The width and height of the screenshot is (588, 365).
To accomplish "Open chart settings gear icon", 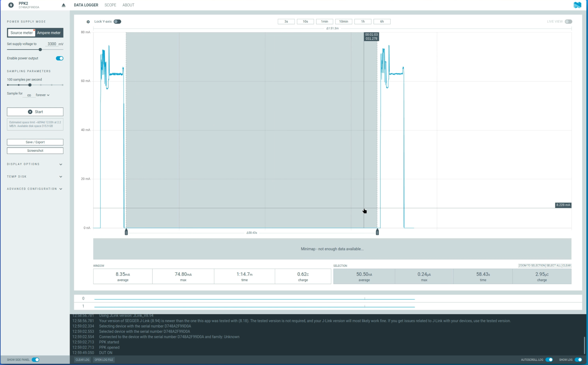I will click(88, 22).
